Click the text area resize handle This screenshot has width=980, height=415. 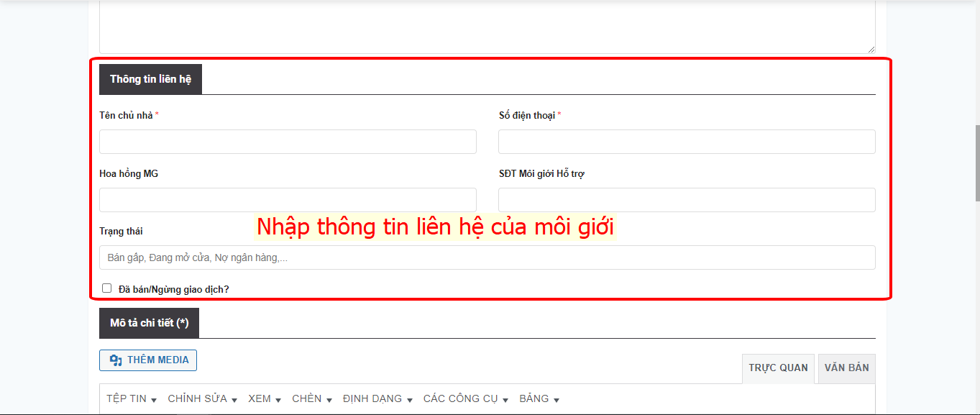[x=871, y=50]
